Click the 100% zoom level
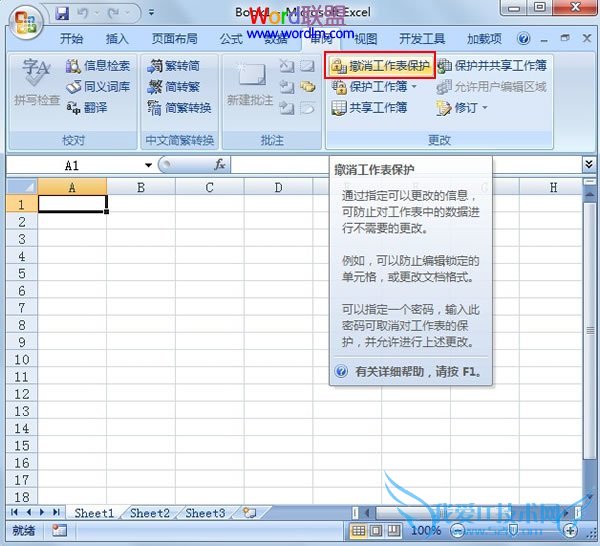The height and width of the screenshot is (546, 600). [426, 531]
